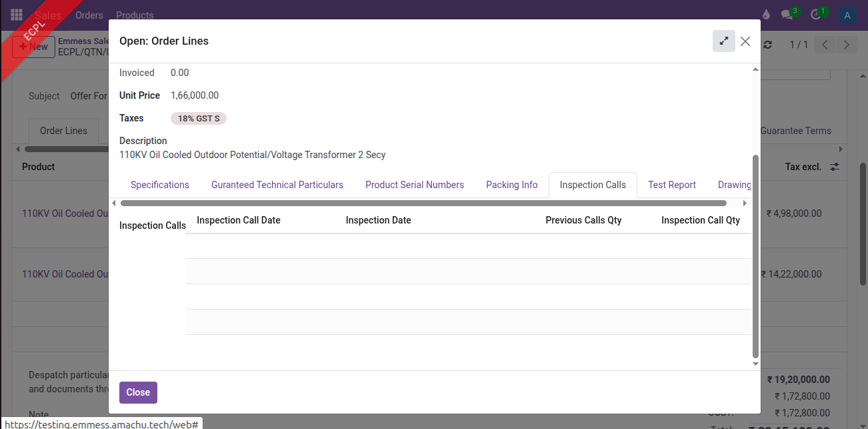
Task: Open the Guranteed Technical Particulars tab
Action: [277, 185]
